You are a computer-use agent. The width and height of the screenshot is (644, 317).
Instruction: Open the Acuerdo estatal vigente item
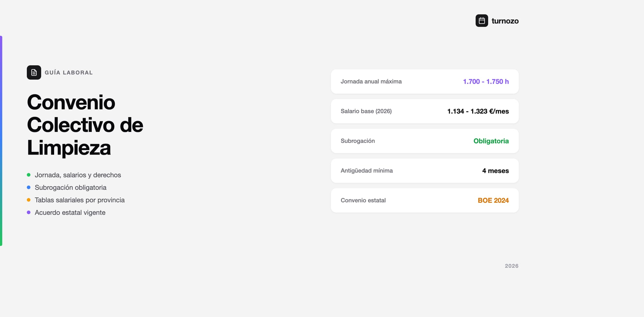pos(70,213)
